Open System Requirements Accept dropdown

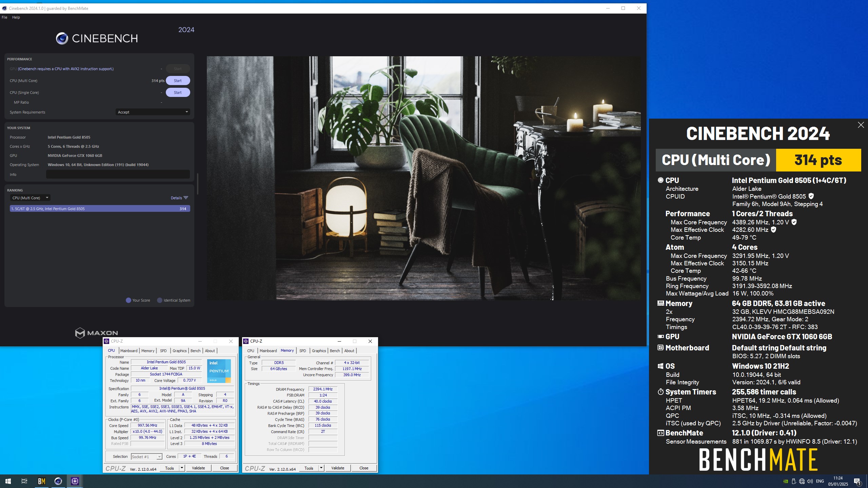(x=153, y=112)
